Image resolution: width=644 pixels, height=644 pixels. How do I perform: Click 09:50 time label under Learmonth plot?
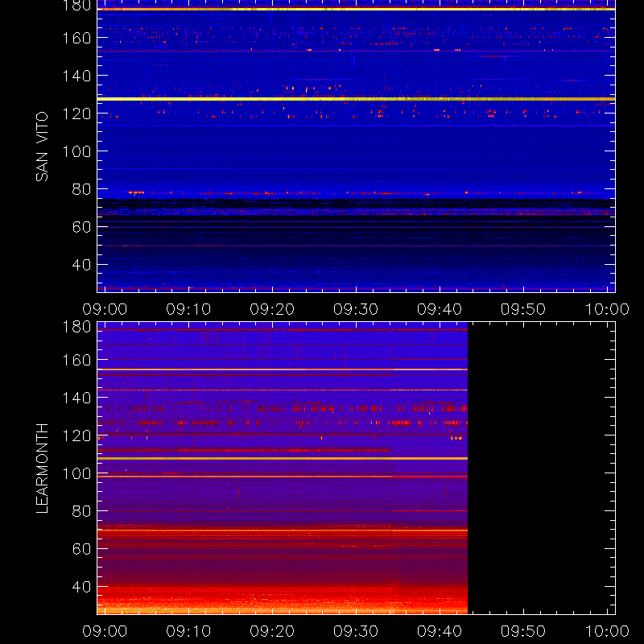[x=522, y=631]
